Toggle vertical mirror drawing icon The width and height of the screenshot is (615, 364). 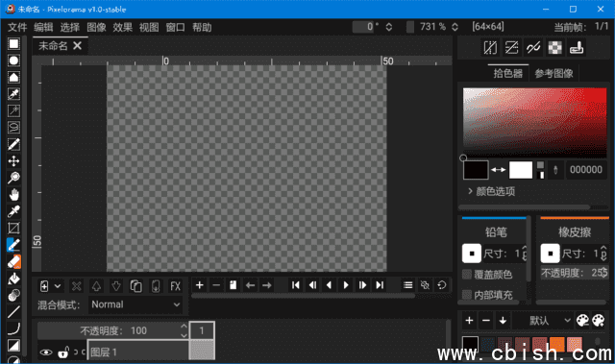(511, 48)
